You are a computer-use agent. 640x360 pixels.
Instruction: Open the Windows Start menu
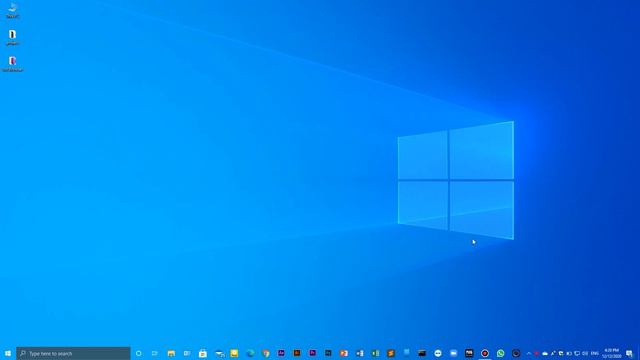coord(8,353)
